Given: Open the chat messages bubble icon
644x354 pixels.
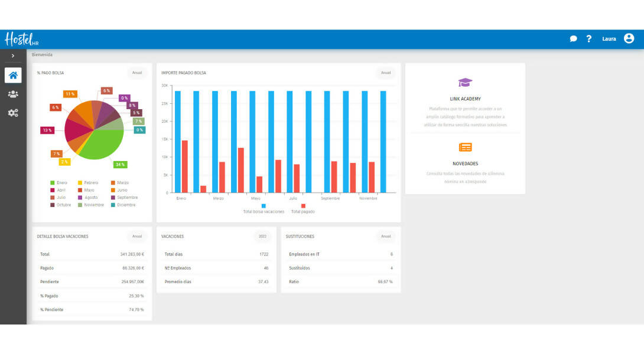Looking at the screenshot, I should pyautogui.click(x=573, y=39).
